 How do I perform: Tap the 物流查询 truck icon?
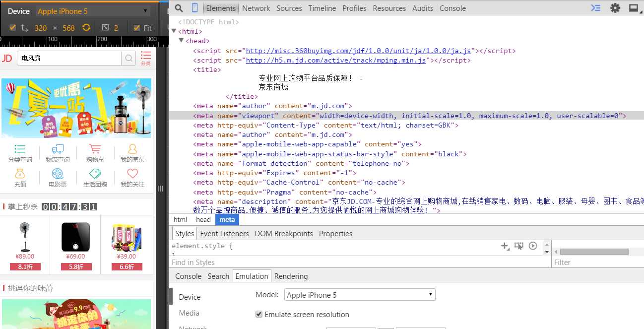tap(58, 149)
